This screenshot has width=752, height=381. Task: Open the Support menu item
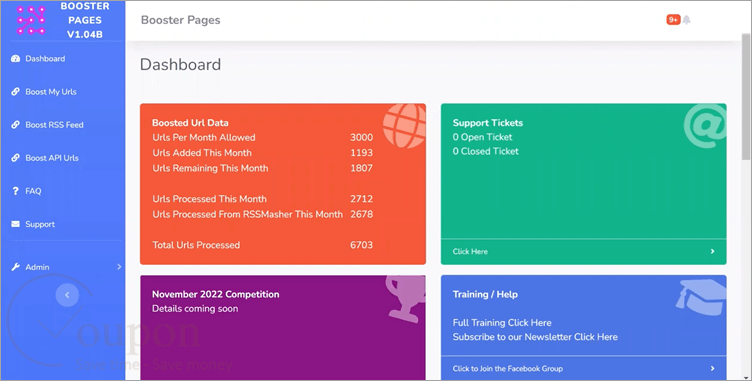tap(40, 224)
